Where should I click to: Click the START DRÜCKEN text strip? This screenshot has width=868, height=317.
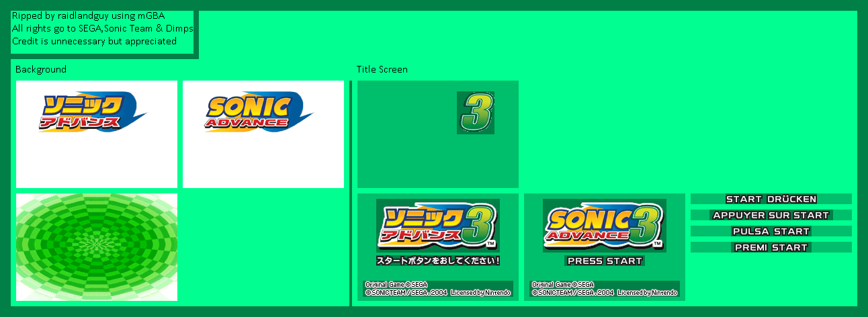tap(771, 199)
